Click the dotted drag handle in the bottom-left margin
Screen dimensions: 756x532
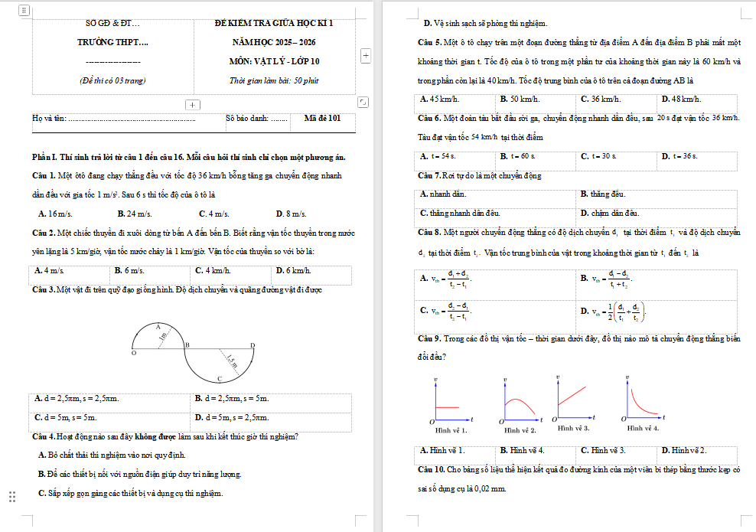click(x=11, y=497)
